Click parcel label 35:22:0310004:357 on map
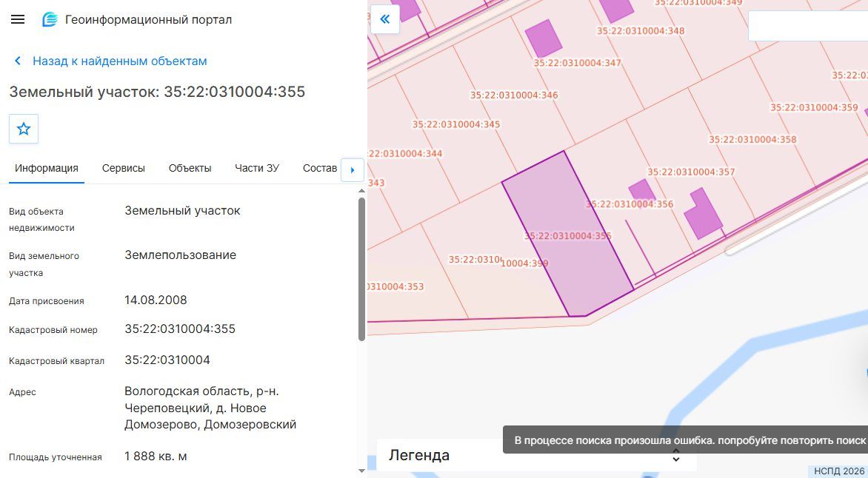This screenshot has width=868, height=478. tap(692, 172)
